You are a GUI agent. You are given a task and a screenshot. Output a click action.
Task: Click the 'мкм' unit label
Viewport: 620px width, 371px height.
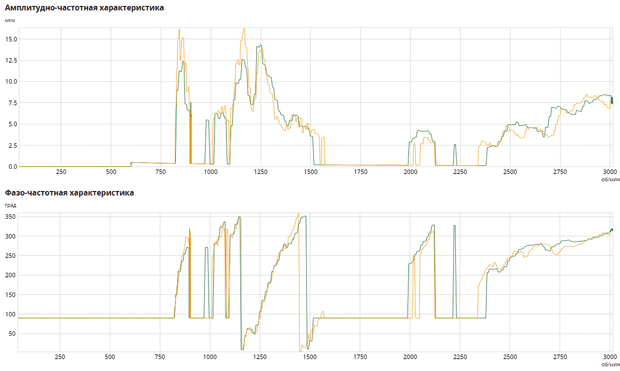point(9,20)
